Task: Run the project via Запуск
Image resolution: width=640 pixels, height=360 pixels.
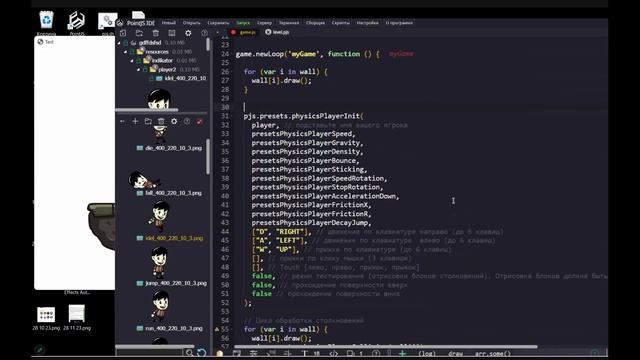Action: point(243,23)
